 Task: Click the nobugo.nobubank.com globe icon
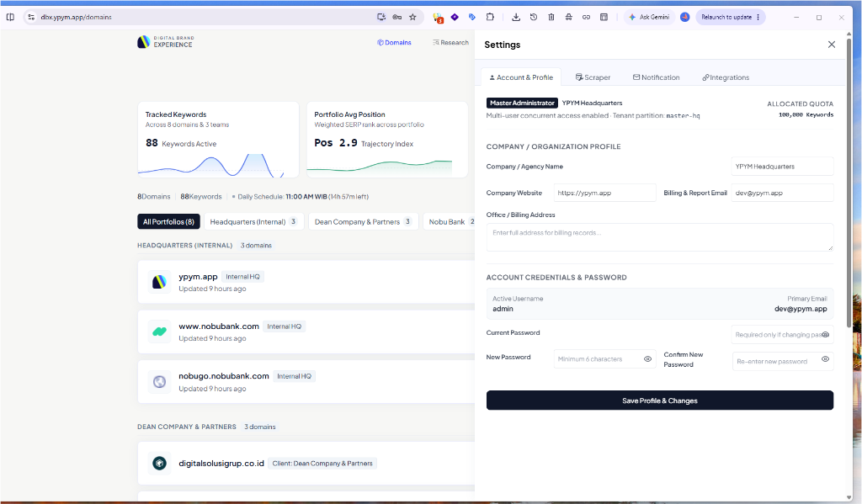click(159, 382)
